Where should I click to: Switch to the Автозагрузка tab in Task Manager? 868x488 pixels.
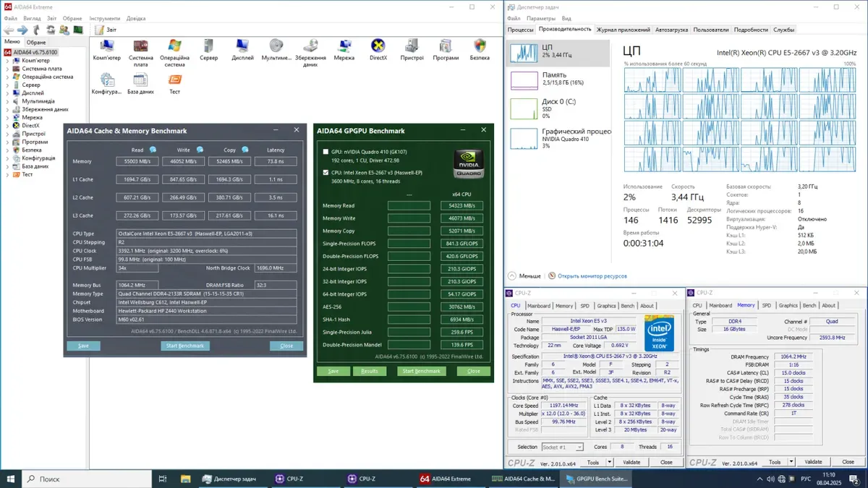(671, 30)
